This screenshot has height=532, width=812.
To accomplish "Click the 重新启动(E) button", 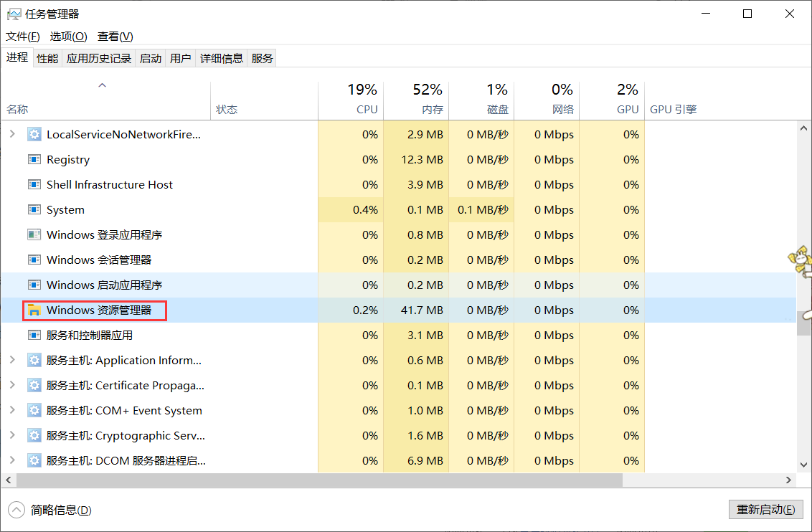I will point(766,510).
